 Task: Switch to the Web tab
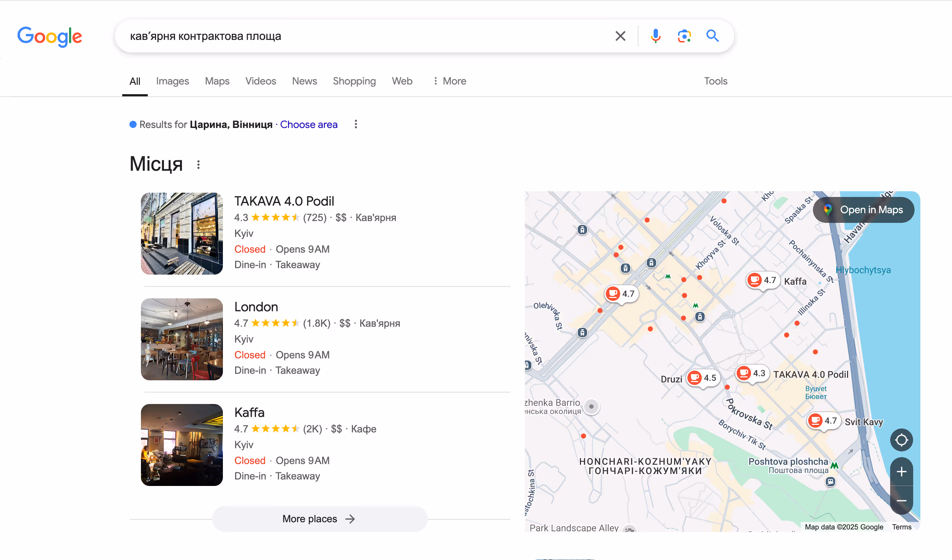tap(402, 81)
